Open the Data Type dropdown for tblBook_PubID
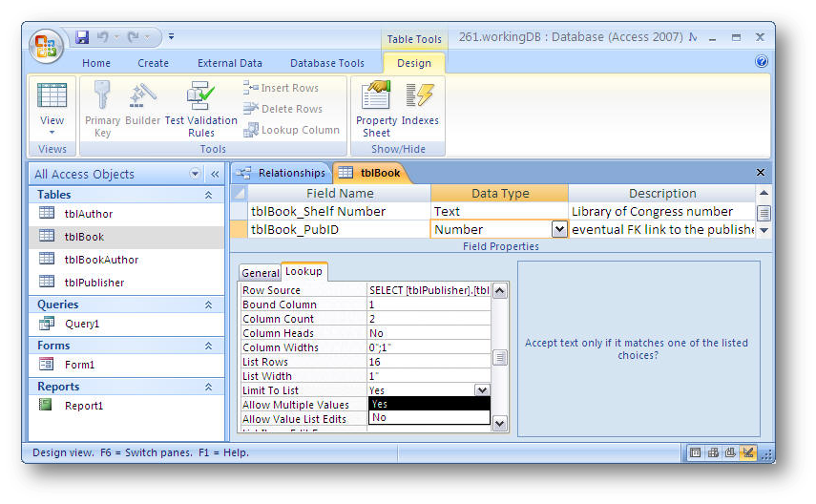Viewport: 816px width, 504px height. pyautogui.click(x=559, y=229)
